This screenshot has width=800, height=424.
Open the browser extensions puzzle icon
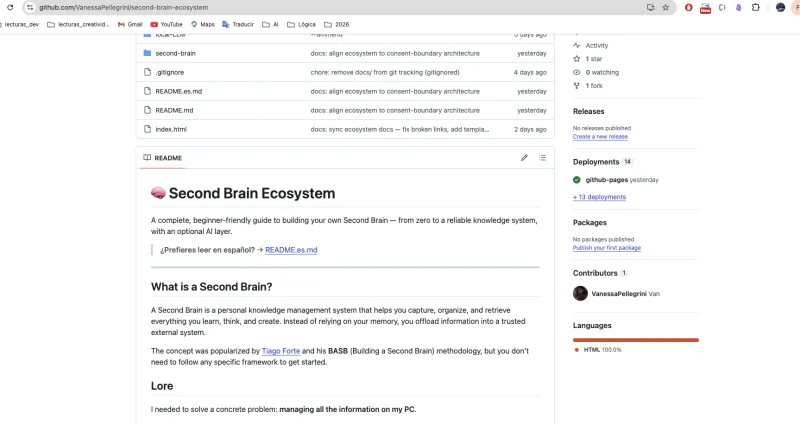point(756,7)
